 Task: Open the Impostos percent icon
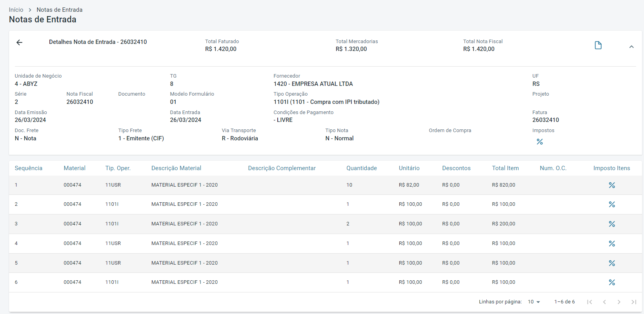click(540, 142)
